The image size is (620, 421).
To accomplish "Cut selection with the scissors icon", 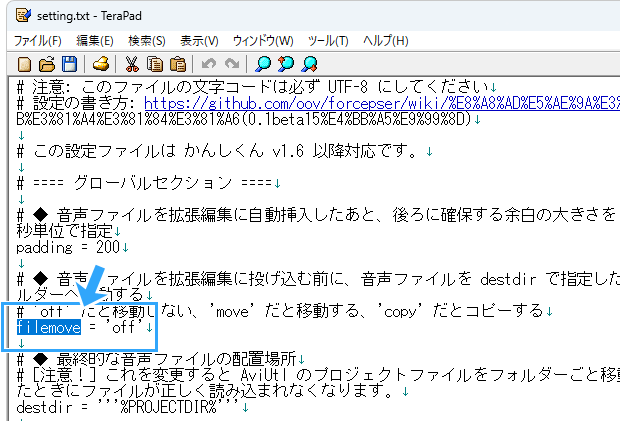I will 132,64.
